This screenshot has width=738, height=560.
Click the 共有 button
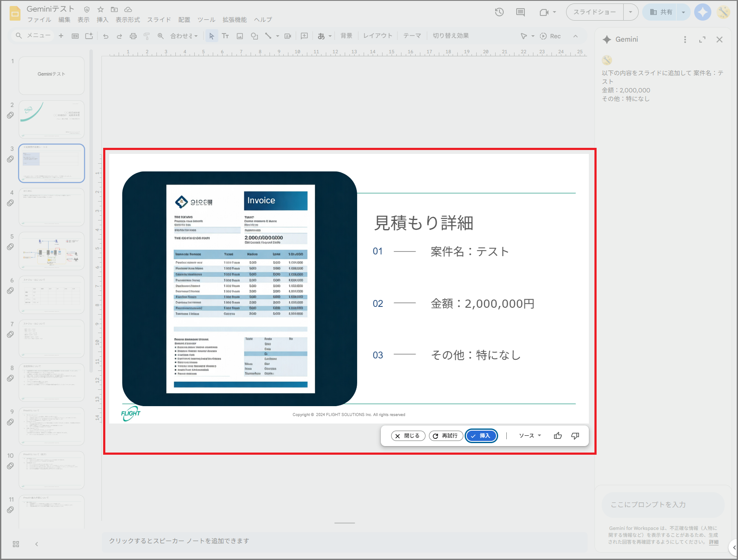pos(661,12)
